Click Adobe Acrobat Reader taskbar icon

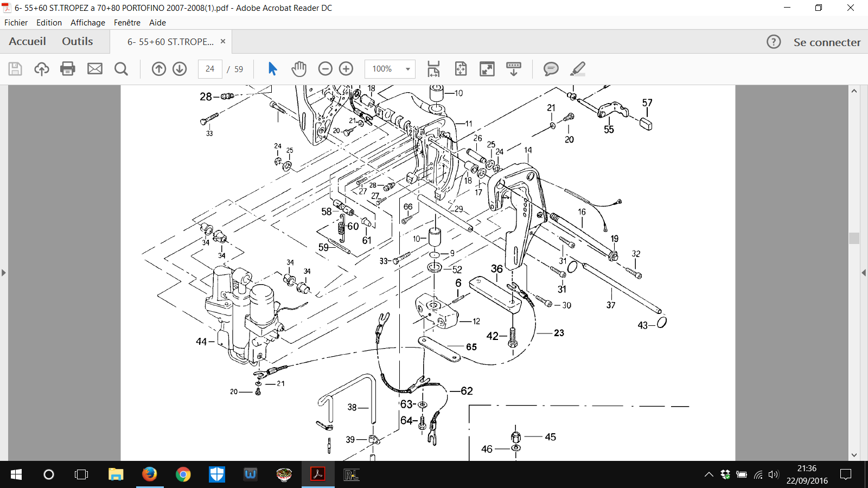(x=317, y=475)
